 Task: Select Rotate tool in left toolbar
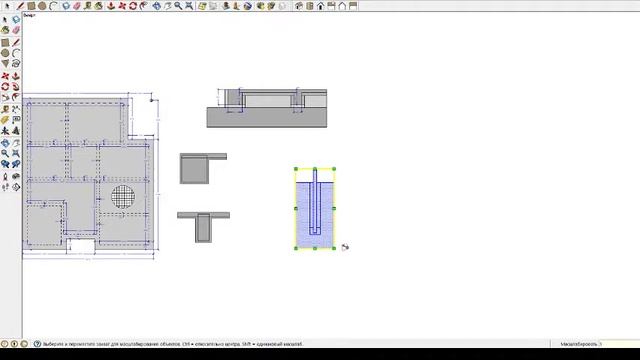coord(5,87)
